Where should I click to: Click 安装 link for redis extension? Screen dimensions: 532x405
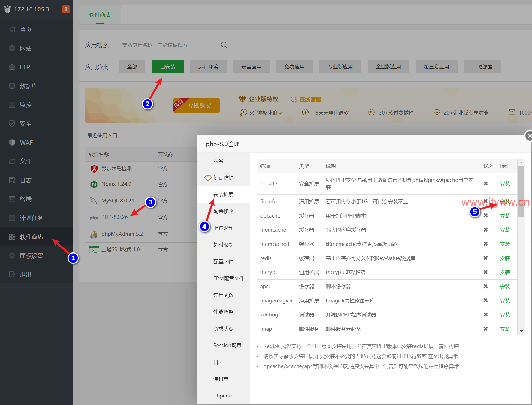[x=505, y=258]
